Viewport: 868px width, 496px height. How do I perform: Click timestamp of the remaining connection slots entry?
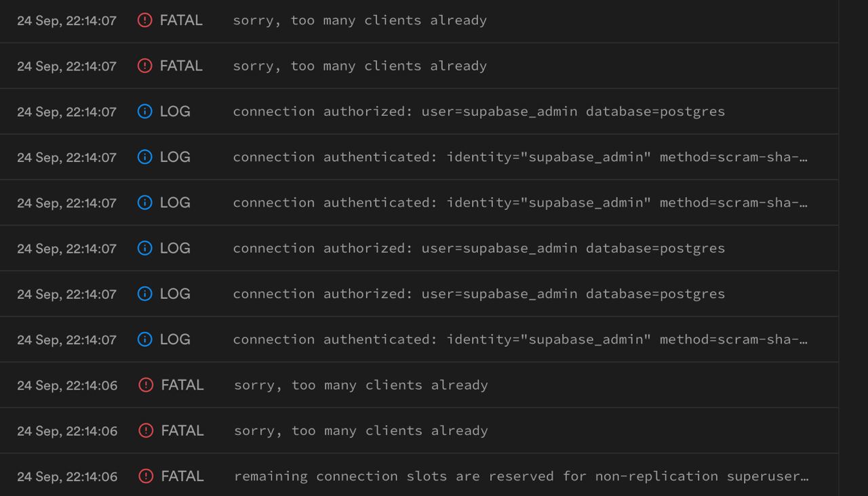[67, 477]
